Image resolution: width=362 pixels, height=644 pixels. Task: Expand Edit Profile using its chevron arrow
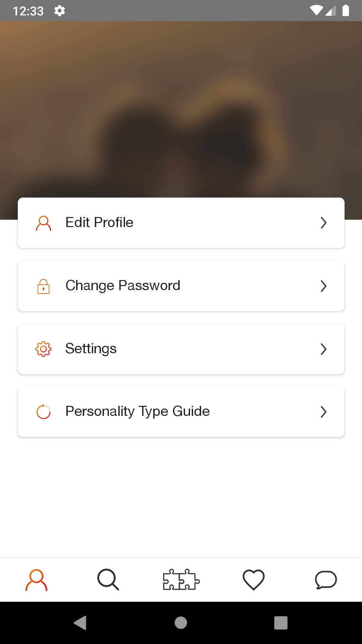pos(323,223)
